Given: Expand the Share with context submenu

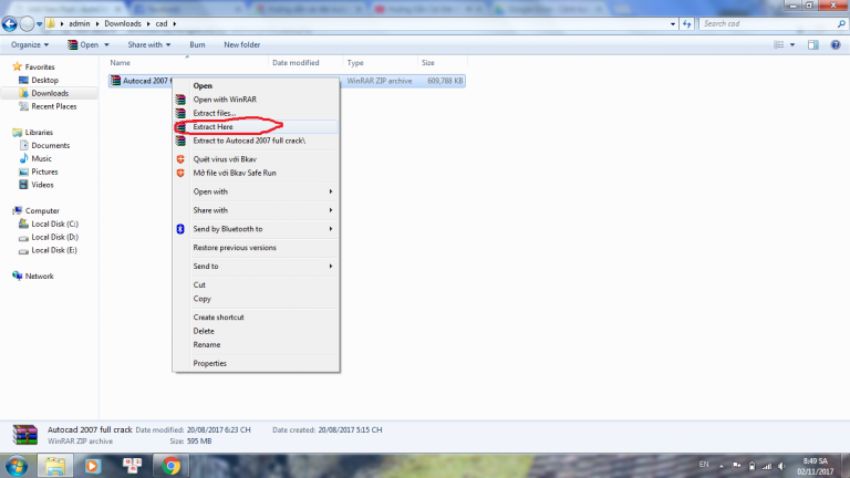Looking at the screenshot, I should pos(256,210).
